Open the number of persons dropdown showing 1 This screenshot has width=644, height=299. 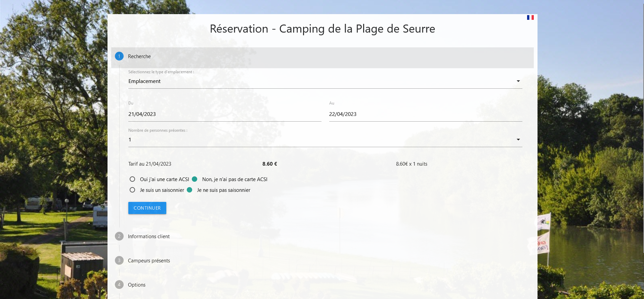click(325, 140)
